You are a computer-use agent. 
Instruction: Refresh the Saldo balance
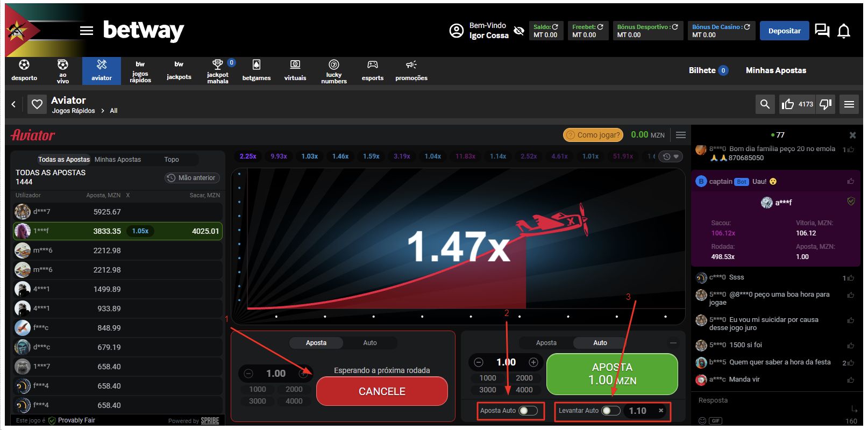coord(555,26)
